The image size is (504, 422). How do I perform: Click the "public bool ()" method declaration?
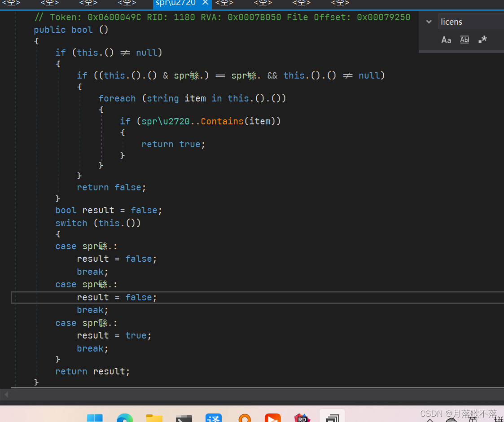coord(71,30)
